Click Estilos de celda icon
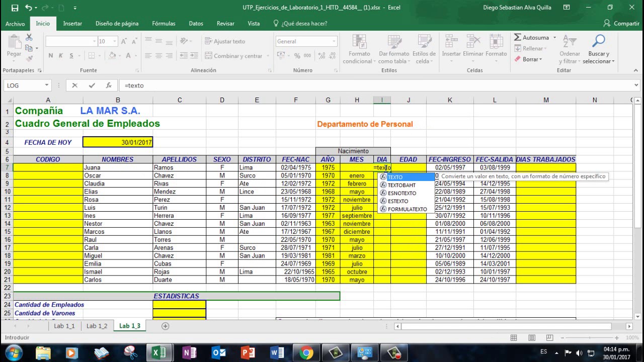This screenshot has width=644, height=362. click(x=424, y=42)
